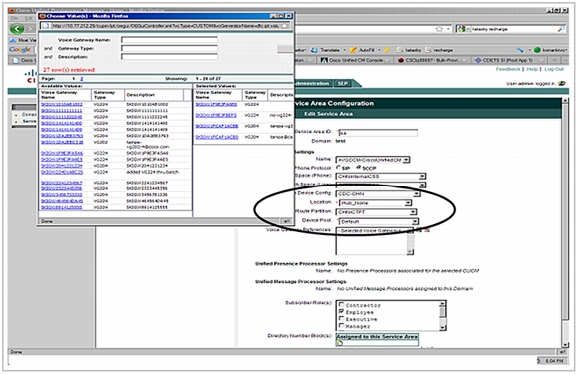Click the Translate toolbar icon
Image resolution: width=578 pixels, height=375 pixels.
[314, 50]
